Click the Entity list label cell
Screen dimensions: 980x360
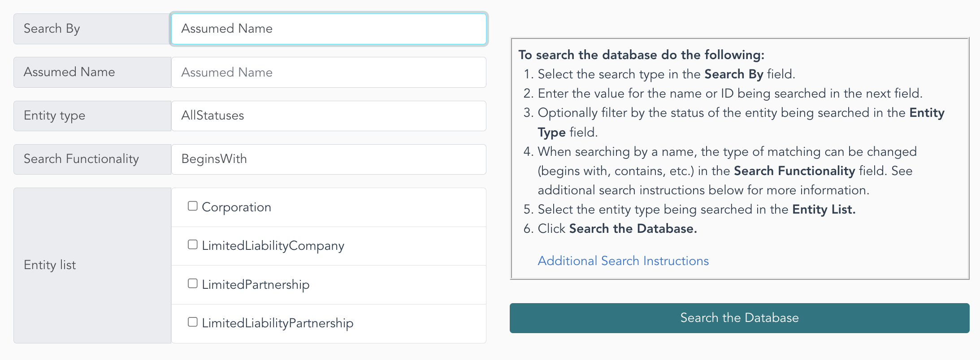[92, 266]
